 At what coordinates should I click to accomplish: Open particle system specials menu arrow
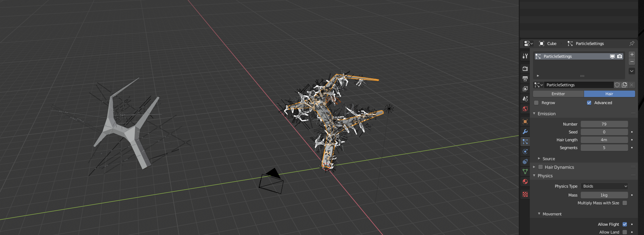click(x=632, y=71)
